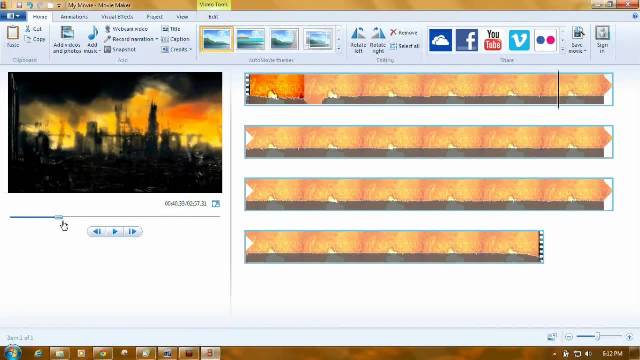The height and width of the screenshot is (360, 640).
Task: Start Webcam video capture
Action: click(x=126, y=29)
